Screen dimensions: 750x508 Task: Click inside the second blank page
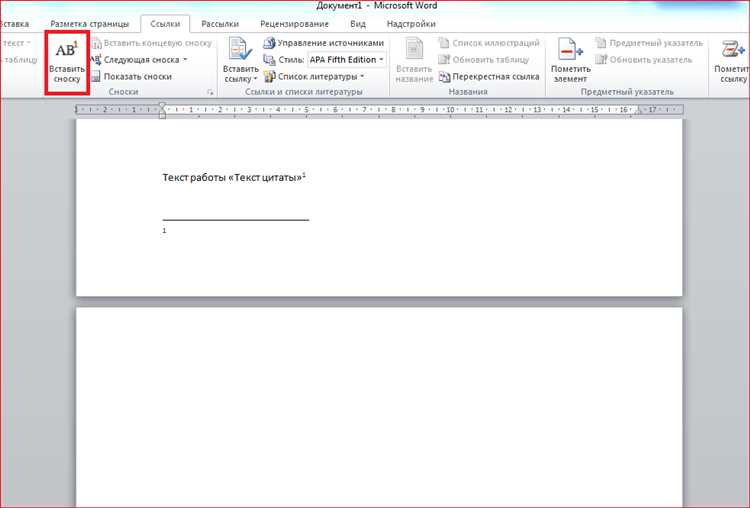click(379, 407)
